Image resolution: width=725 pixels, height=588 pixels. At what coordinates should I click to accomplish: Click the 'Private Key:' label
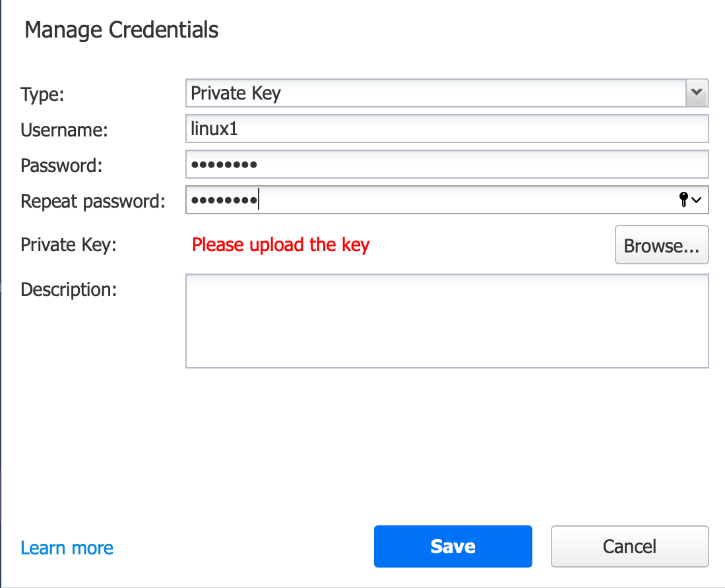69,245
